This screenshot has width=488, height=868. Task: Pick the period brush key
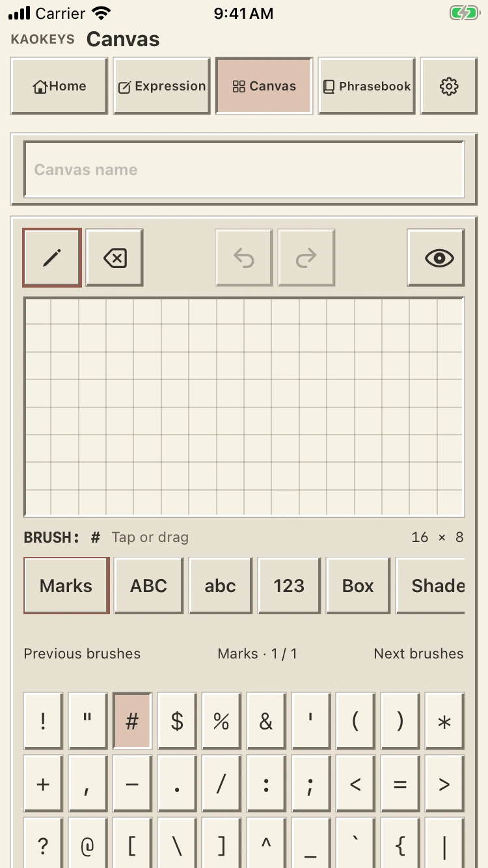177,783
